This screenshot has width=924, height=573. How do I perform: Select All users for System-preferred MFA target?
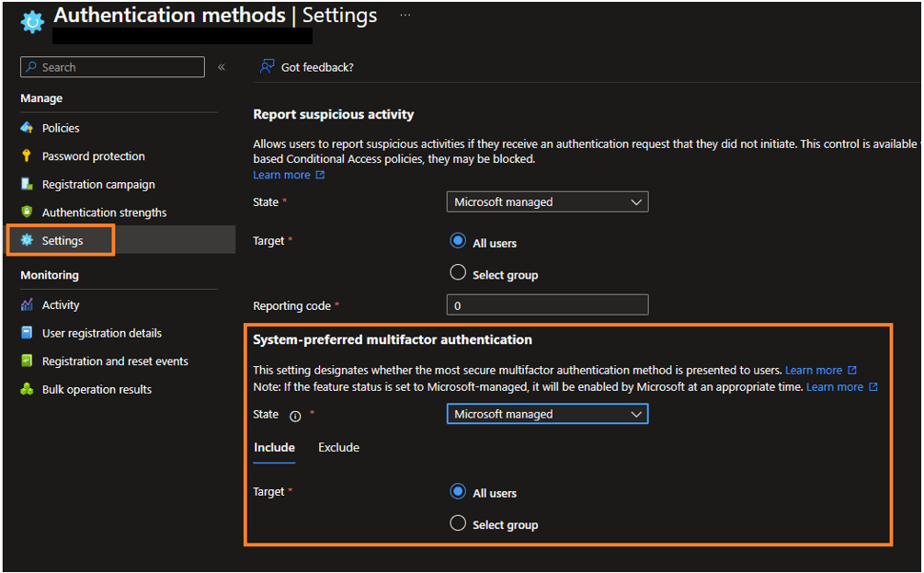(458, 491)
